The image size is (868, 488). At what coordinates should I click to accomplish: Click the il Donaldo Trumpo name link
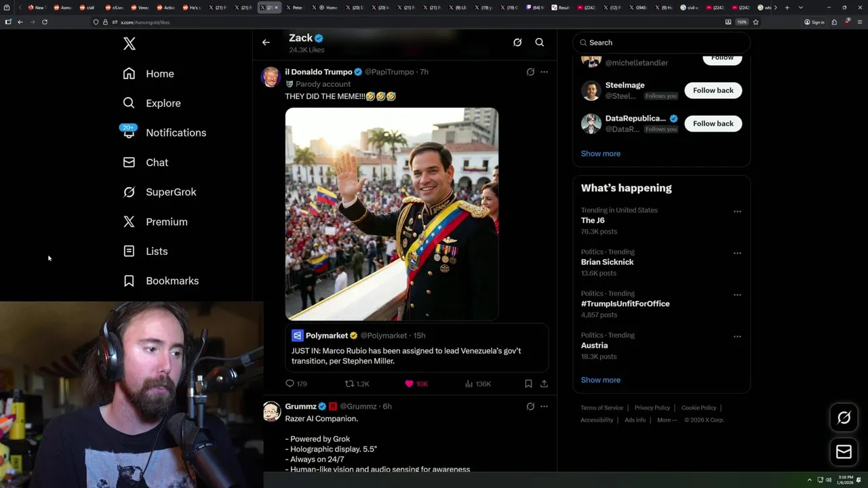[319, 72]
